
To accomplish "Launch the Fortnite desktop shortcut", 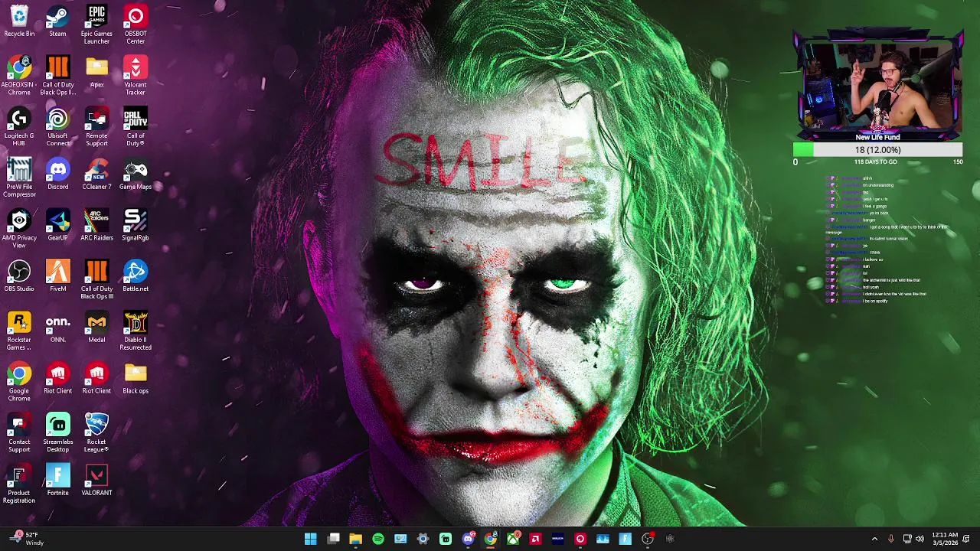I will (x=57, y=481).
